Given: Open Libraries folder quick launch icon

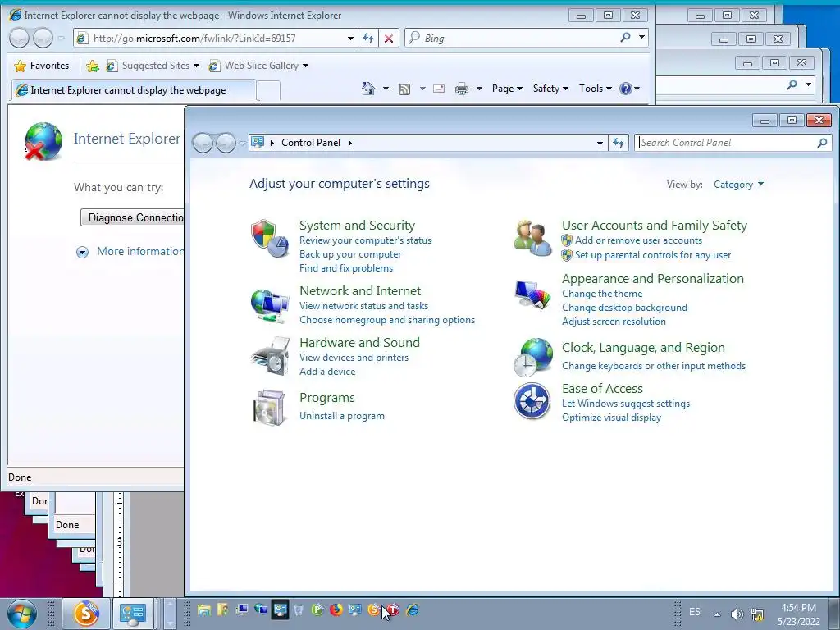Looking at the screenshot, I should point(203,609).
